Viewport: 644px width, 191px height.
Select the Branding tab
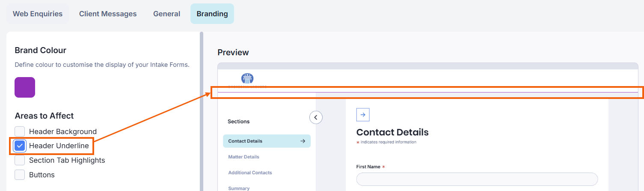[212, 14]
